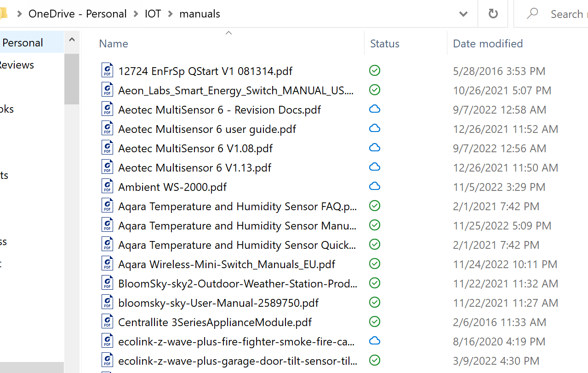Viewport: 588px width, 373px height.
Task: Click date 11/24/2022 10:11 PM
Action: 505,264
